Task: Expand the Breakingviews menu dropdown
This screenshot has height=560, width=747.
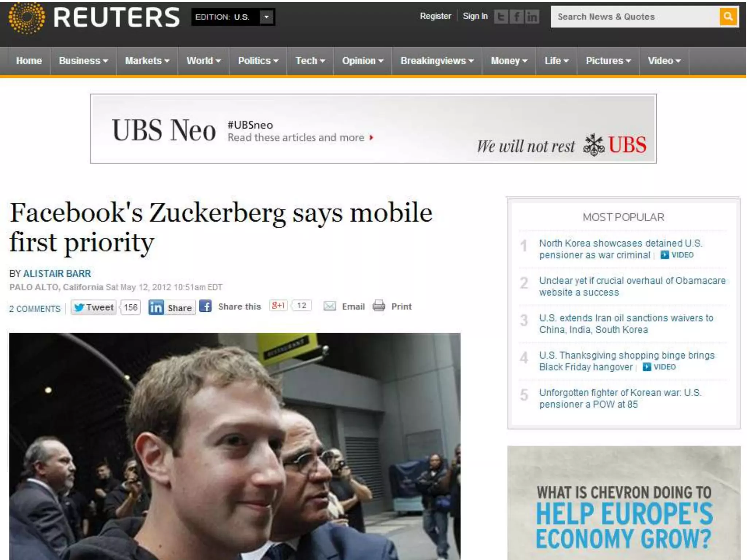Action: click(437, 61)
